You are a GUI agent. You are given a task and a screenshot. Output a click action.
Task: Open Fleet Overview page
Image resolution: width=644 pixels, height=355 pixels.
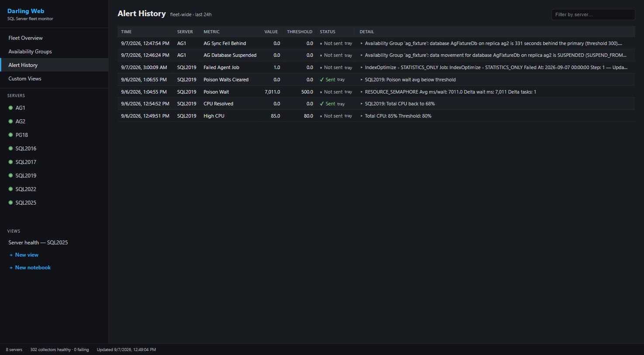point(54,38)
